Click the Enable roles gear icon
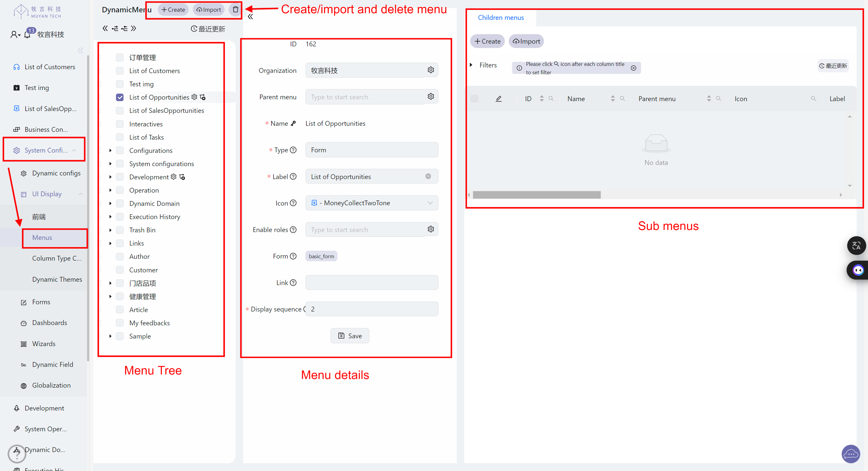This screenshot has height=471, width=868. 431,229
